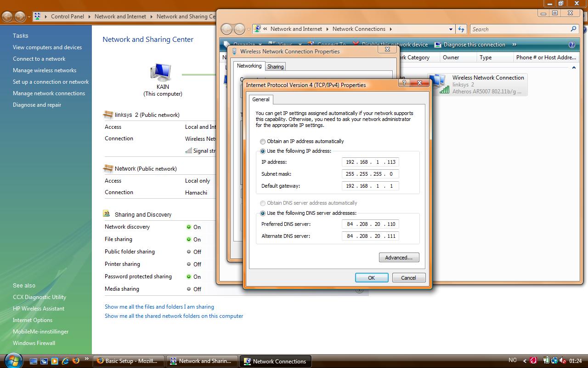Open Windows Firewall from See also
The image size is (588, 368).
pyautogui.click(x=34, y=343)
